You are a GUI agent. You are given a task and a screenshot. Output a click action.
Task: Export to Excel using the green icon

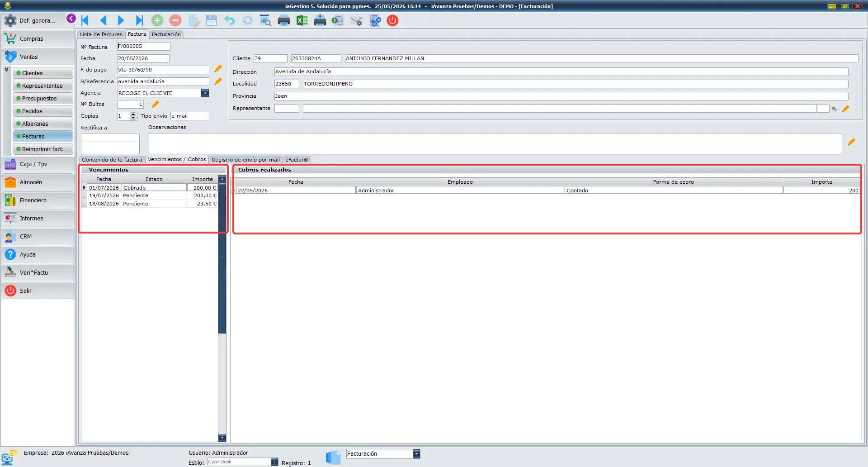click(302, 20)
